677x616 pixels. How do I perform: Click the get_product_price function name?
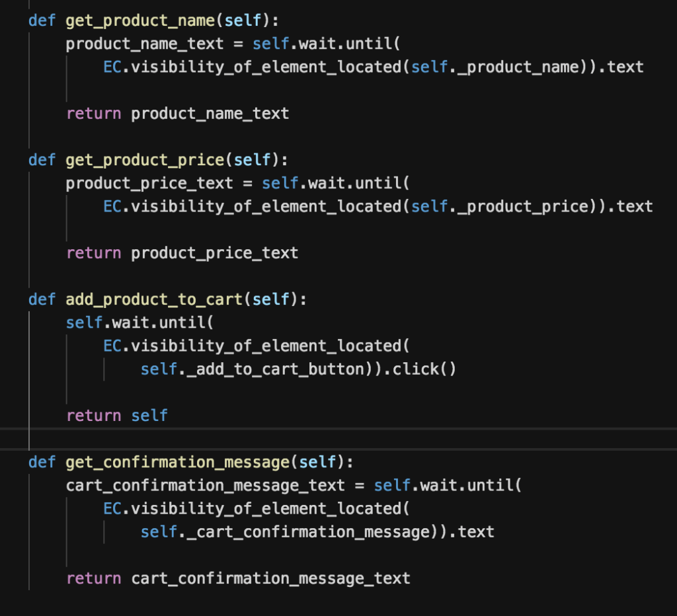(x=145, y=160)
